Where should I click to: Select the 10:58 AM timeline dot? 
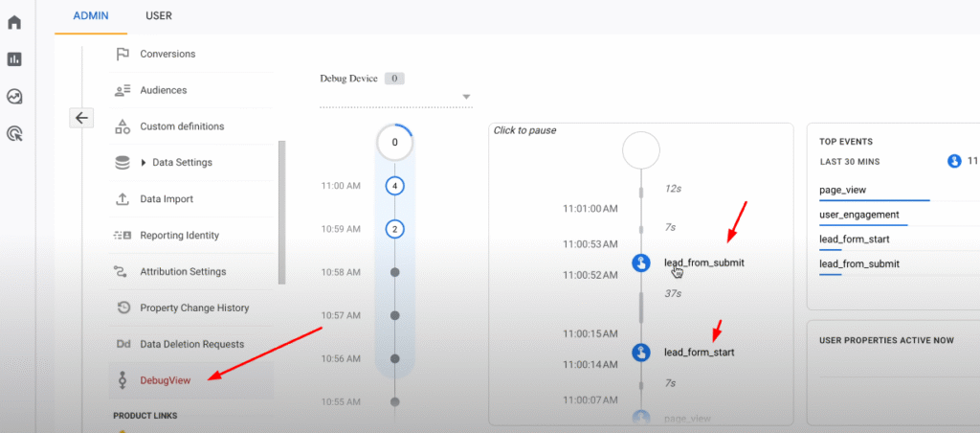(x=394, y=272)
